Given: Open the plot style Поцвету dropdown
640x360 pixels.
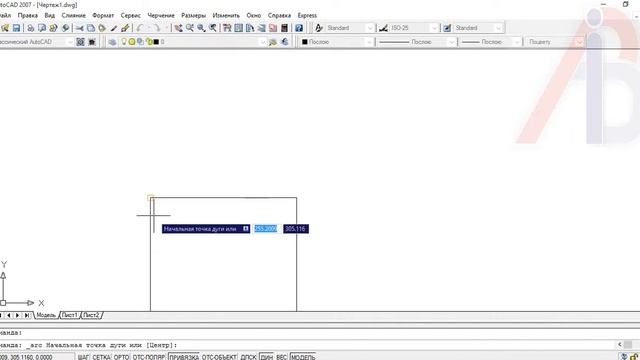Looking at the screenshot, I should tap(555, 42).
